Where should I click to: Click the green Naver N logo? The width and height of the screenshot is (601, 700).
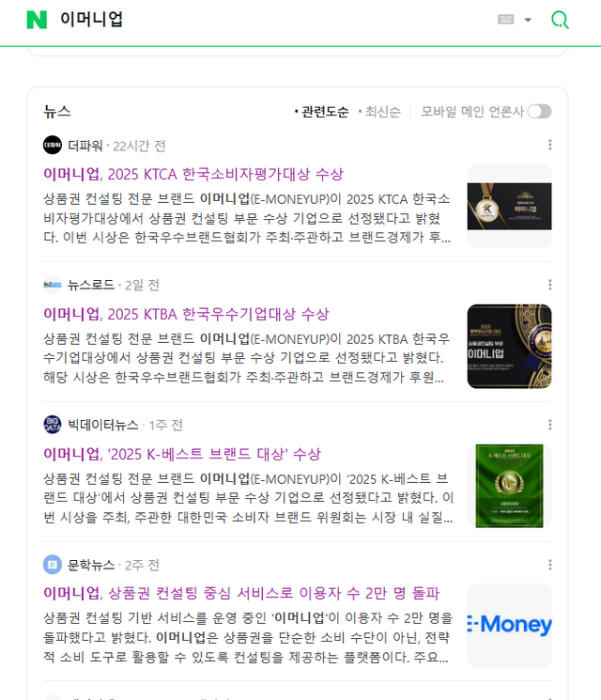coord(37,20)
